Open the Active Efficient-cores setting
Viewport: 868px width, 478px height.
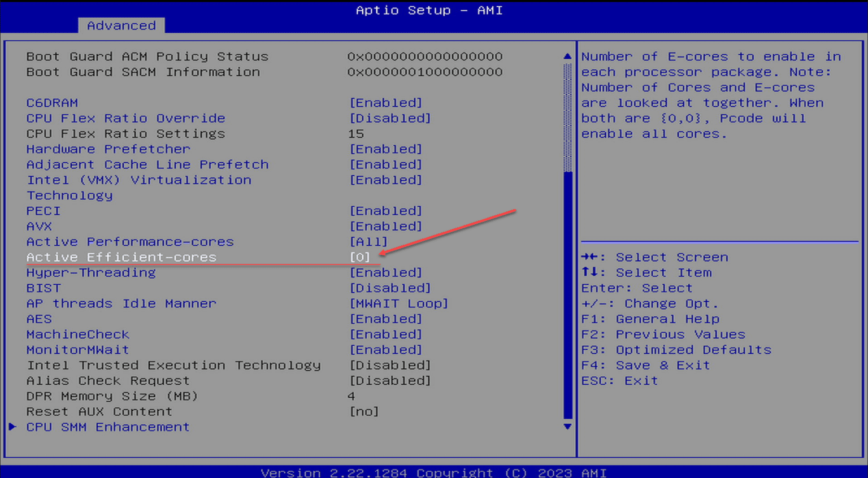121,257
